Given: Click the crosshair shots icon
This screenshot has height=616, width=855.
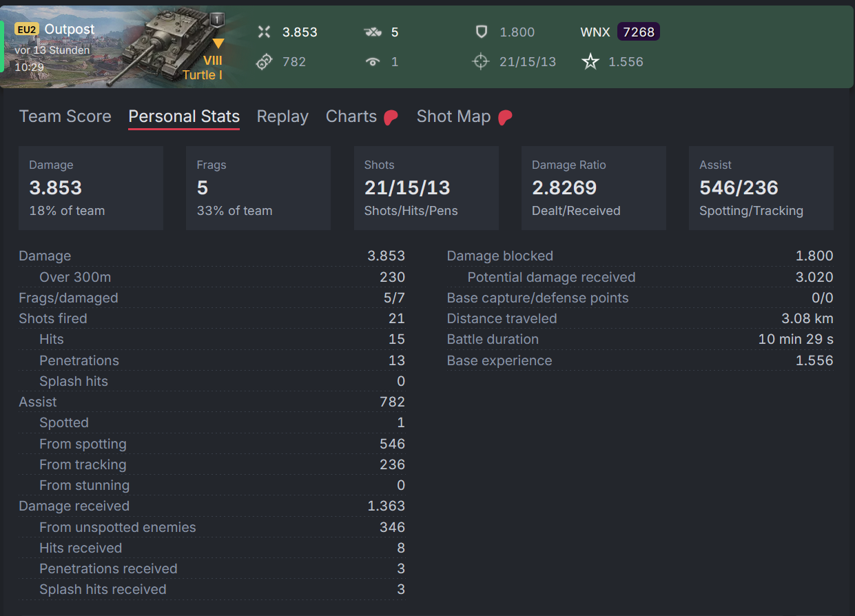Looking at the screenshot, I should [x=480, y=61].
